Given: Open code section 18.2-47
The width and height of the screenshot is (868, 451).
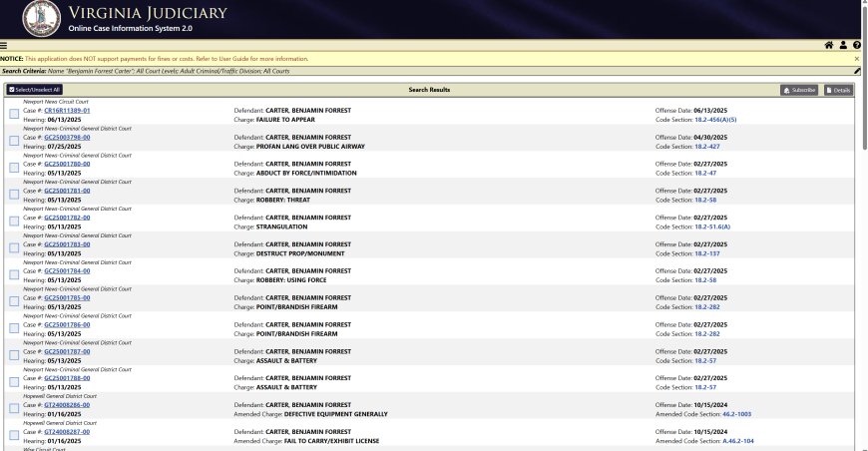Looking at the screenshot, I should point(705,174).
